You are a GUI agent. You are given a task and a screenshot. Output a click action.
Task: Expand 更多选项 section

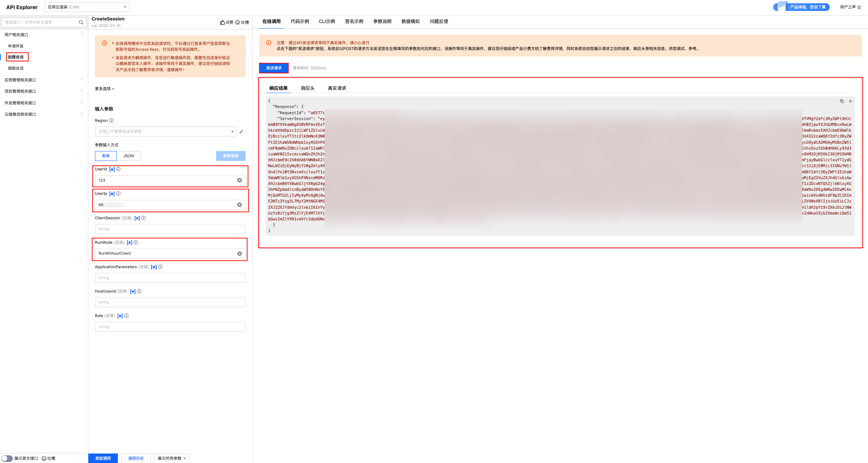point(104,89)
